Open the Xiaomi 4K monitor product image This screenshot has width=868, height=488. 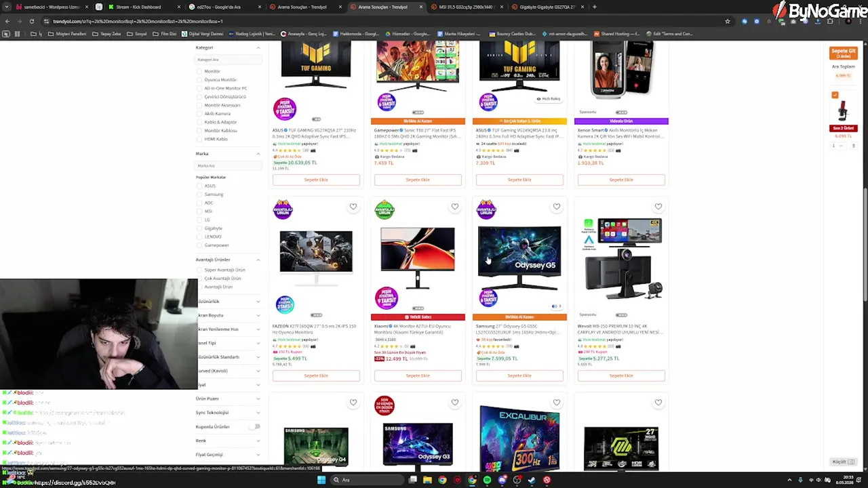click(x=418, y=258)
